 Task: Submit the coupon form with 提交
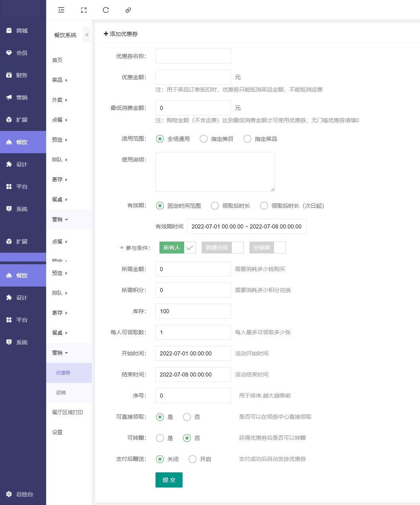coord(169,480)
